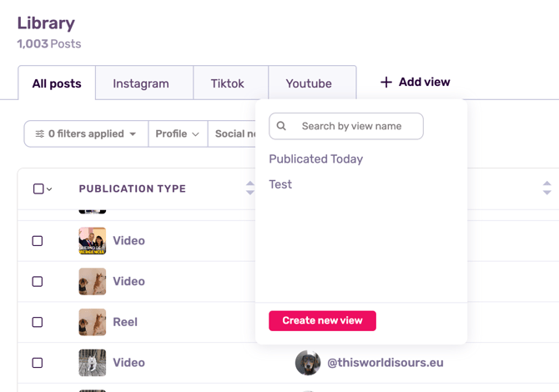Select the Reel row checkbox
Viewport: 559px width, 392px height.
[38, 322]
